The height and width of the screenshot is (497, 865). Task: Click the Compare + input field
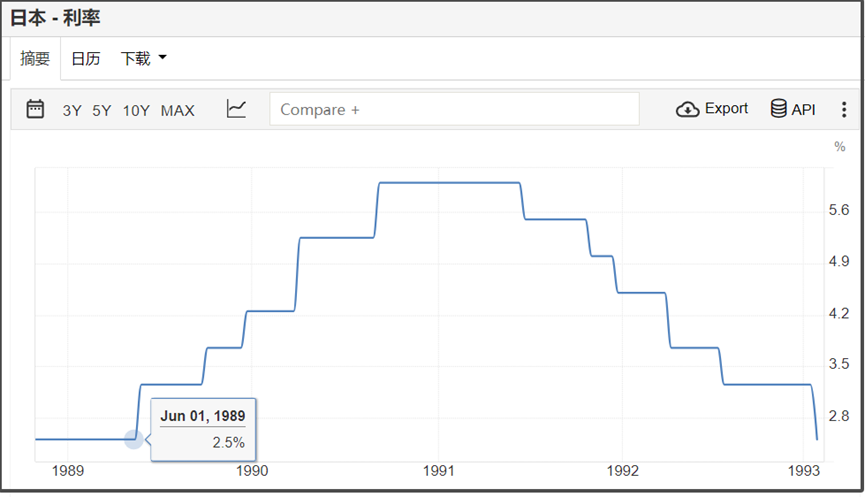pos(454,110)
